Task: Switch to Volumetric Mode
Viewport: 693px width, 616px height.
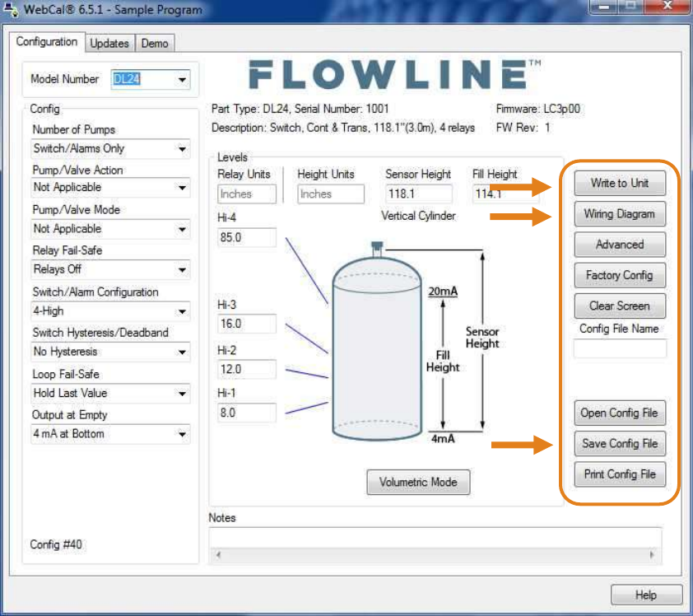Action: [x=418, y=482]
